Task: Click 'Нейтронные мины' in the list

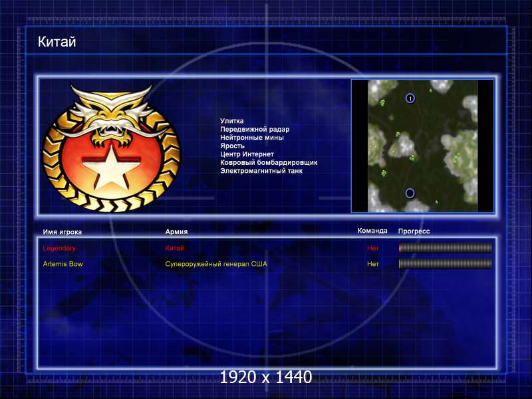Action: pyautogui.click(x=252, y=138)
